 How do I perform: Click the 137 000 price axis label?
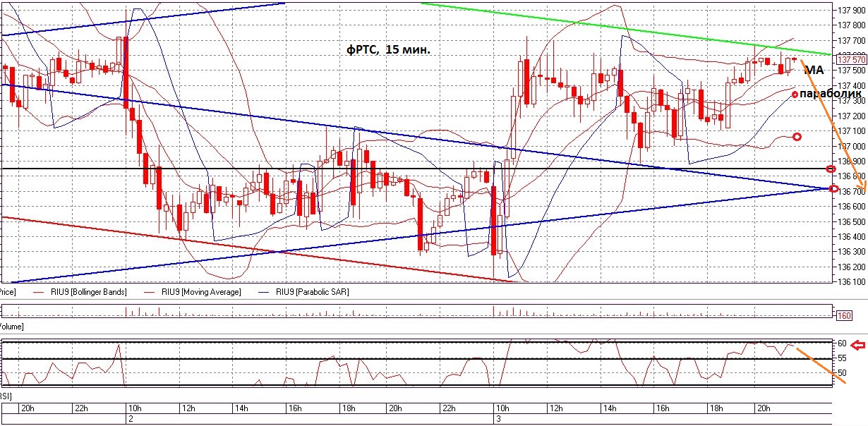850,146
